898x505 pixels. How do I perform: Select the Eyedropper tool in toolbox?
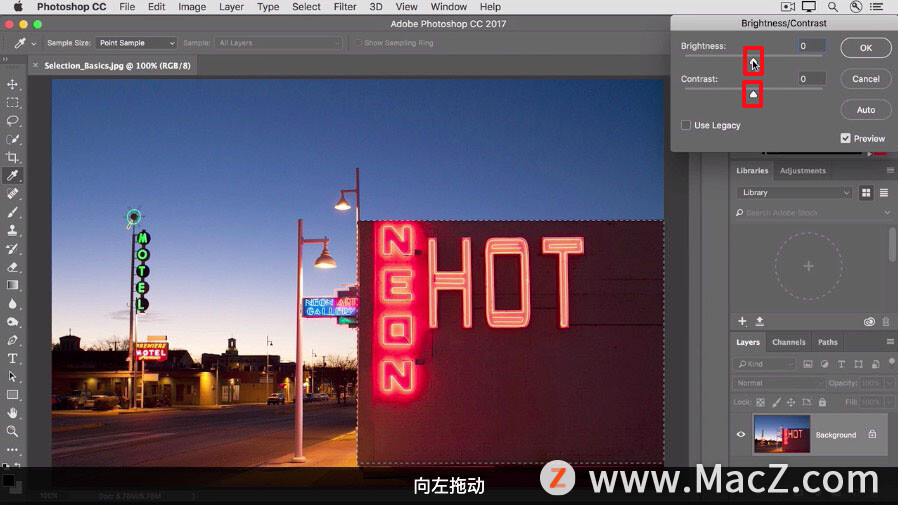point(12,176)
